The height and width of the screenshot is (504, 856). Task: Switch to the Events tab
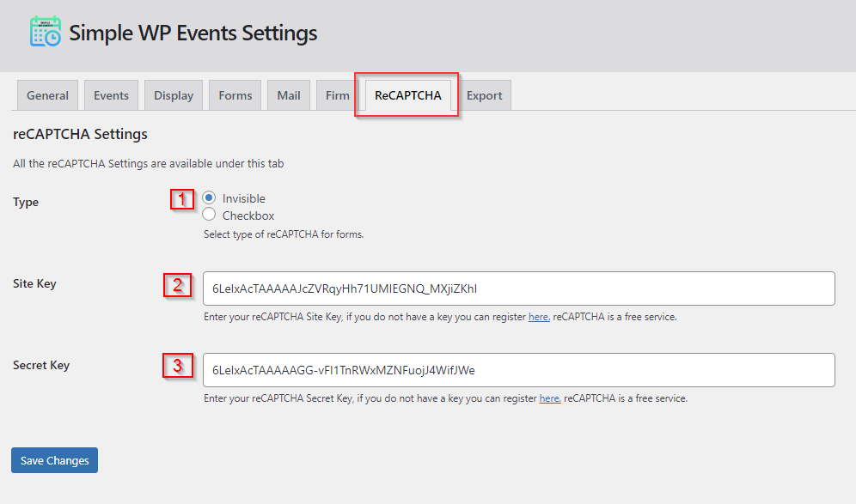tap(111, 95)
